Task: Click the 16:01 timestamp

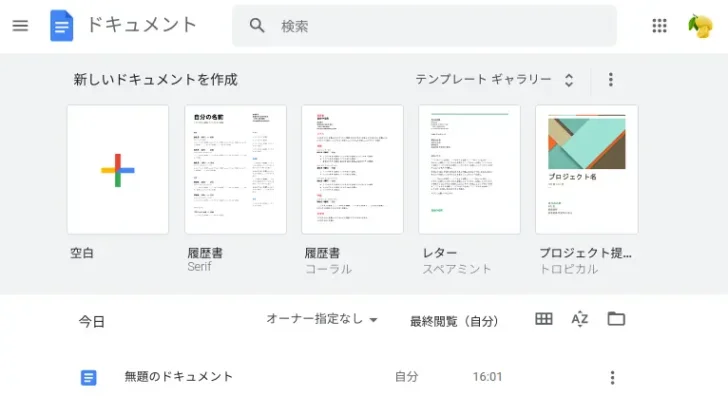Action: [488, 377]
